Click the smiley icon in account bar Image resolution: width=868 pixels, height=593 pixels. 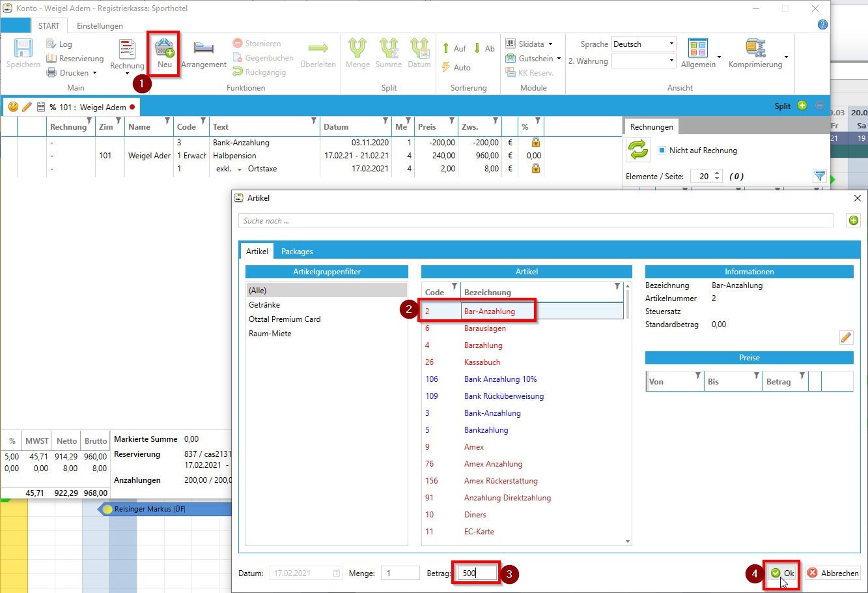coord(13,107)
